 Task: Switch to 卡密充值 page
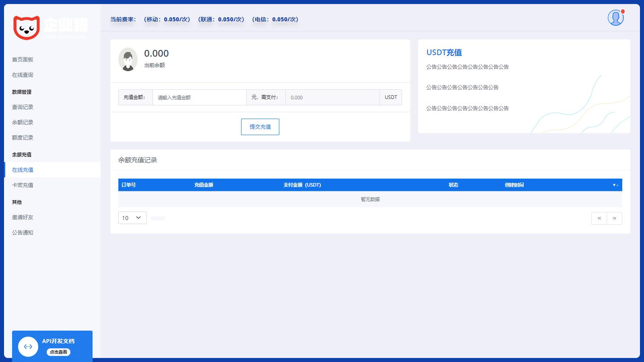coord(23,185)
